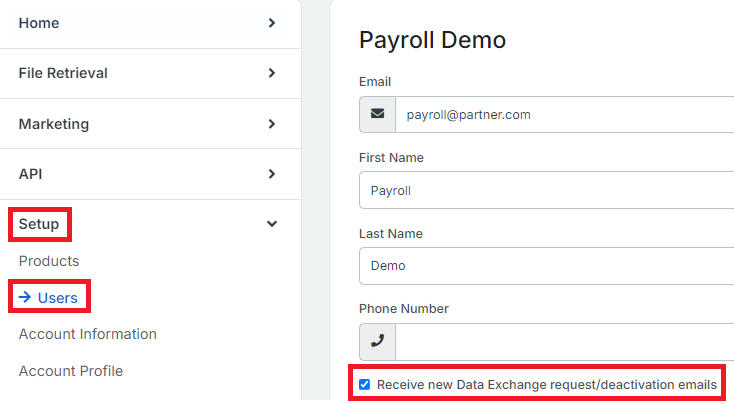Collapse the Setup section chevron
The width and height of the screenshot is (734, 404).
click(x=272, y=224)
